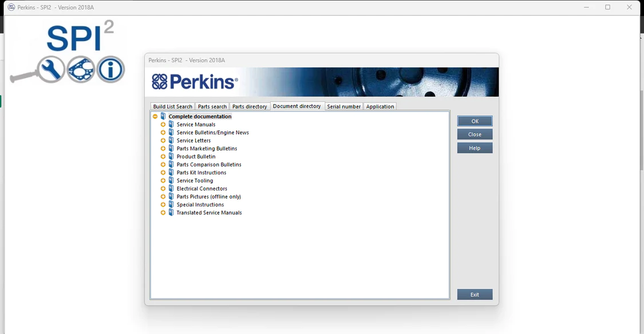Select Parts Pictures (offline only) entry
The width and height of the screenshot is (644, 334).
tap(208, 197)
